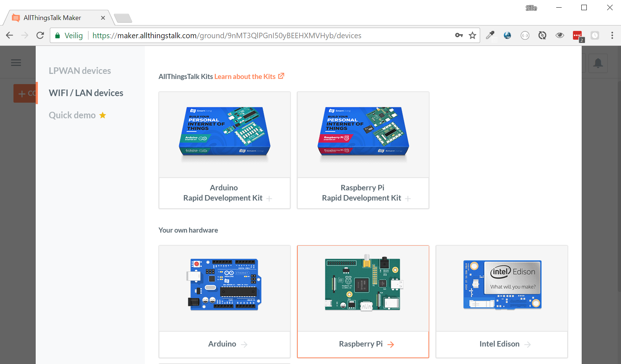
Task: Open a new browser tab
Action: (x=123, y=18)
